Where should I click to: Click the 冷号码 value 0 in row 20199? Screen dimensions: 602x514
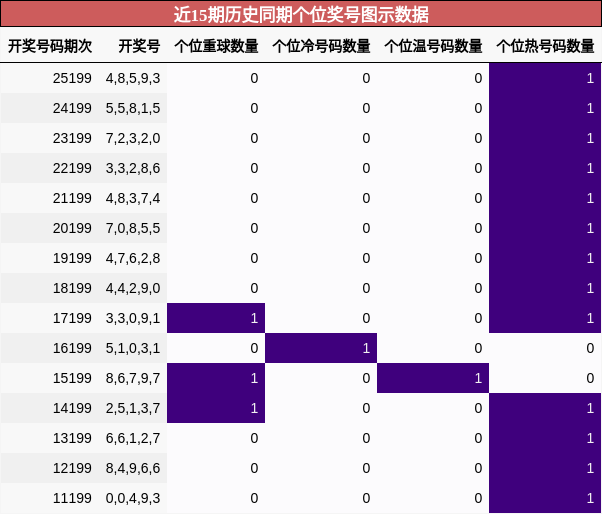point(366,228)
